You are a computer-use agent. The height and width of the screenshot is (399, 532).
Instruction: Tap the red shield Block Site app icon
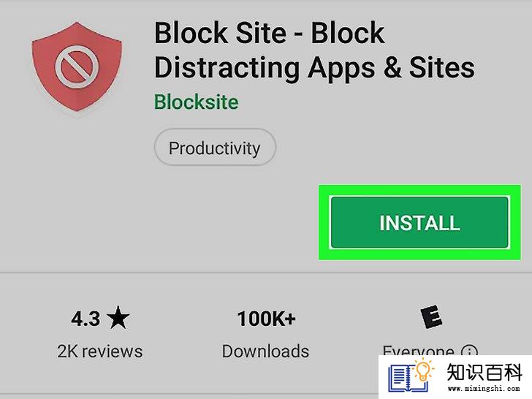pos(77,66)
